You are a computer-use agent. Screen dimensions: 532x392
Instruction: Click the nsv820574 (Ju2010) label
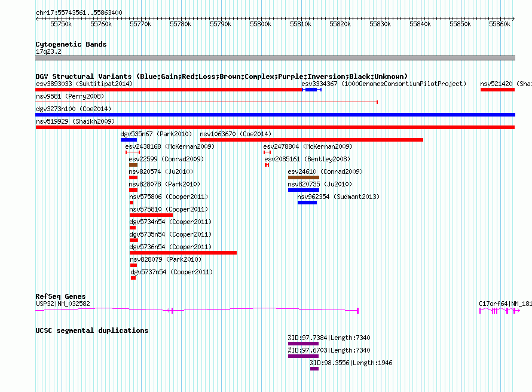[161, 171]
